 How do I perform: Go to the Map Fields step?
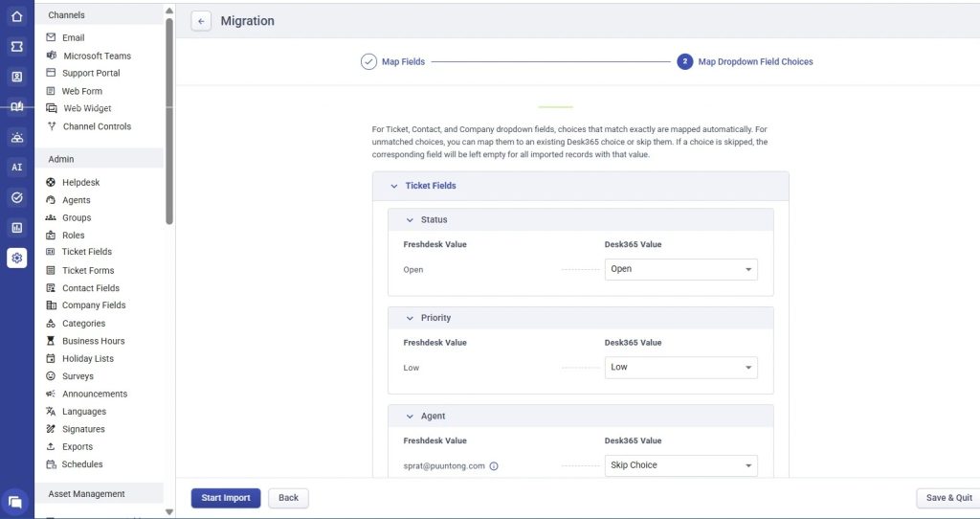click(x=393, y=62)
